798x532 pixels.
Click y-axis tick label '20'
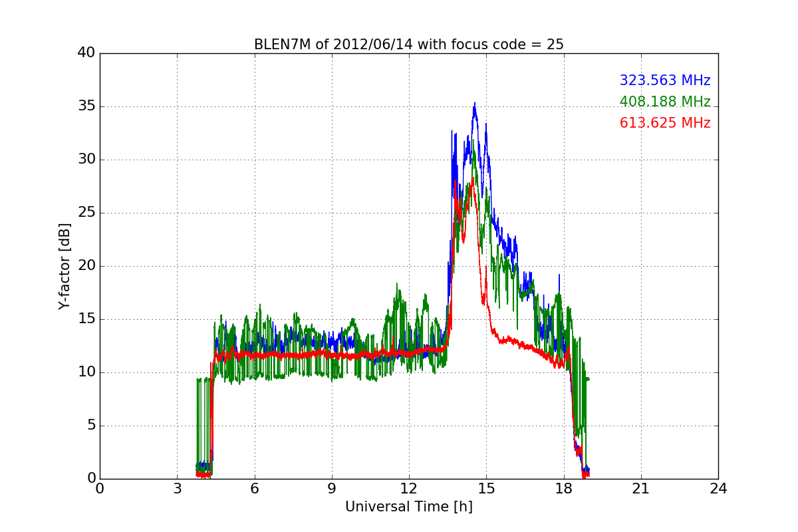pyautogui.click(x=86, y=266)
